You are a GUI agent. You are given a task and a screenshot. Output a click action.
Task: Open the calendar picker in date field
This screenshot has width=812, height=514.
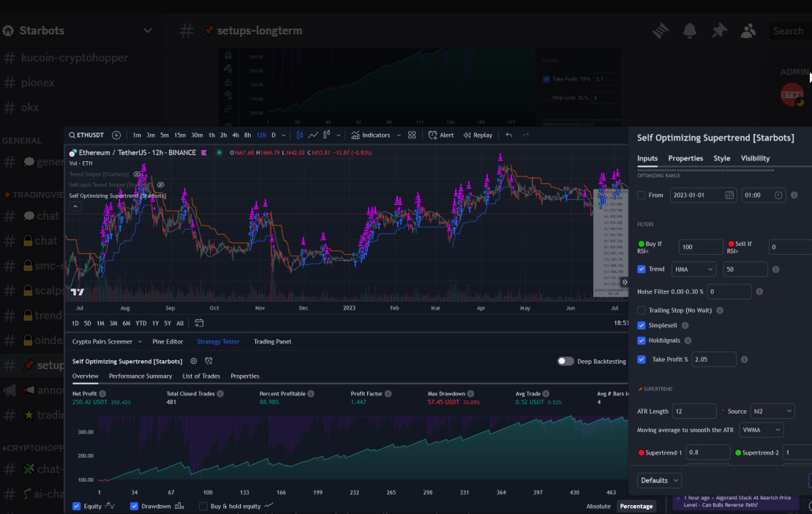click(x=729, y=195)
